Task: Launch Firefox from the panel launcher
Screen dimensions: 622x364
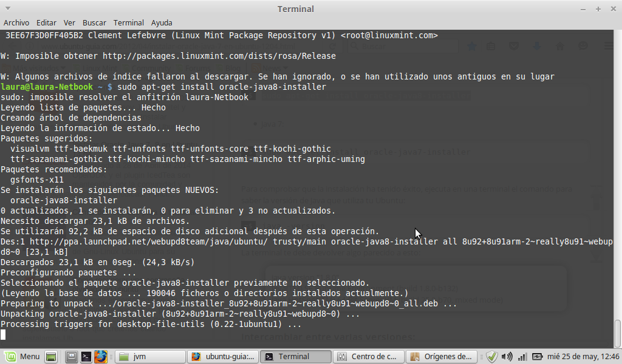Action: coord(101,357)
